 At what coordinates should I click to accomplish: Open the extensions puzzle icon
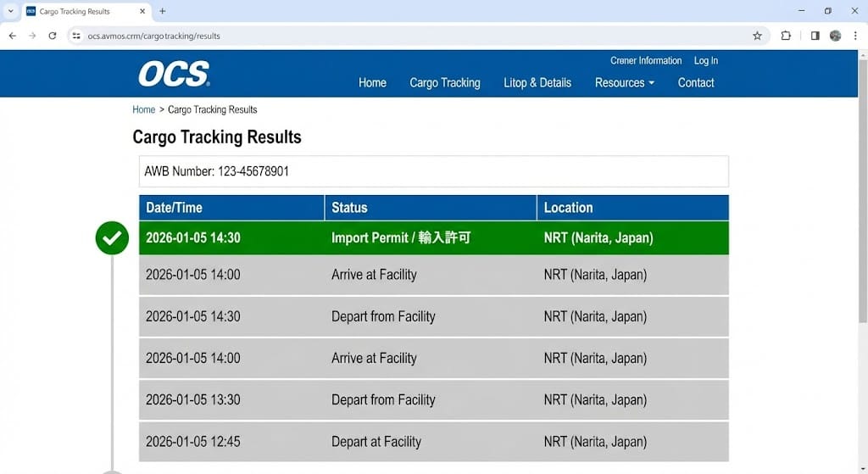click(786, 36)
